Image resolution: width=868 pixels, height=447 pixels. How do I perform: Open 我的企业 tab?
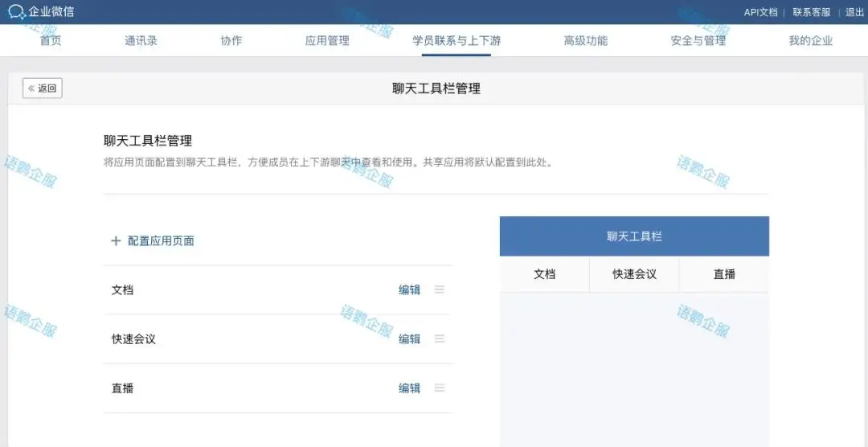click(x=811, y=41)
